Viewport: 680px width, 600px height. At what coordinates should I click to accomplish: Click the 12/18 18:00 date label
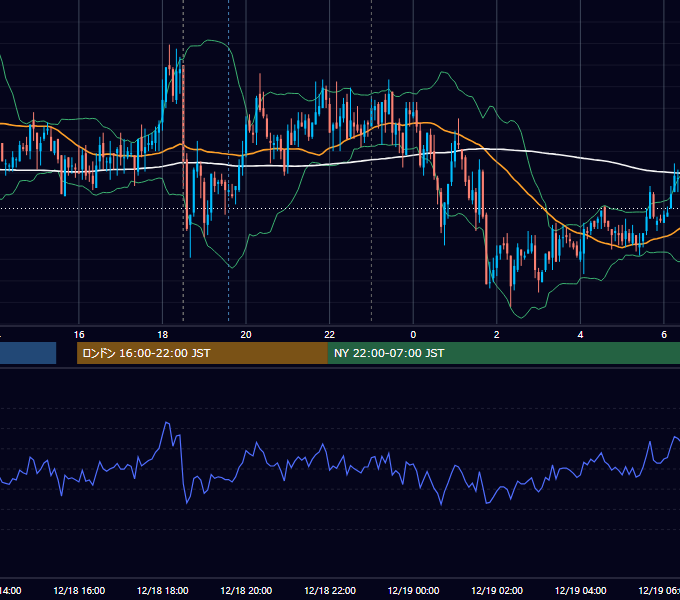[x=163, y=591]
